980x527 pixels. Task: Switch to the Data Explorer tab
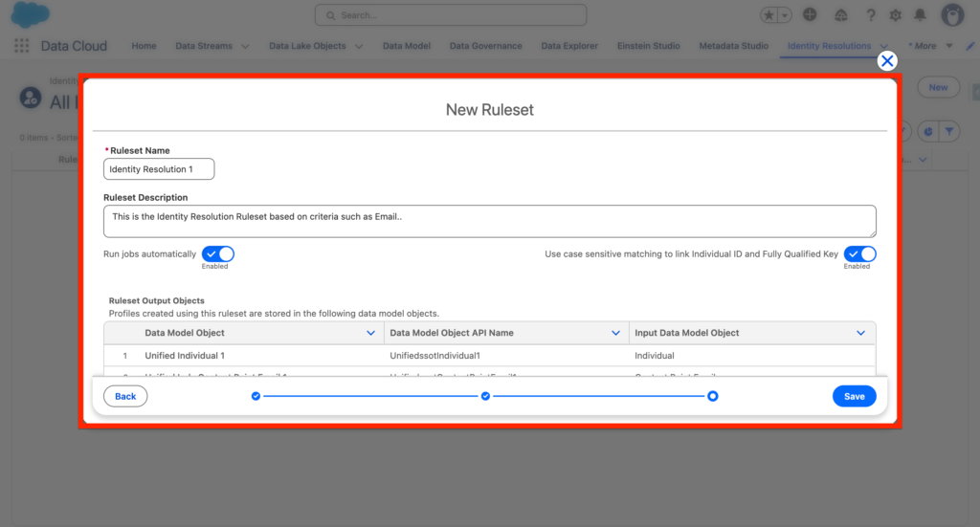click(x=568, y=46)
